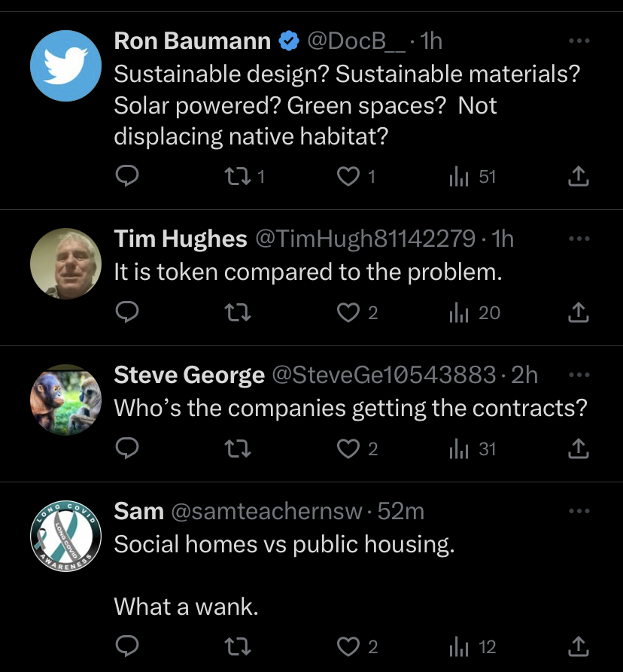This screenshot has width=623, height=672.
Task: Open Sam's Long Covid Awareness avatar
Action: 65,536
